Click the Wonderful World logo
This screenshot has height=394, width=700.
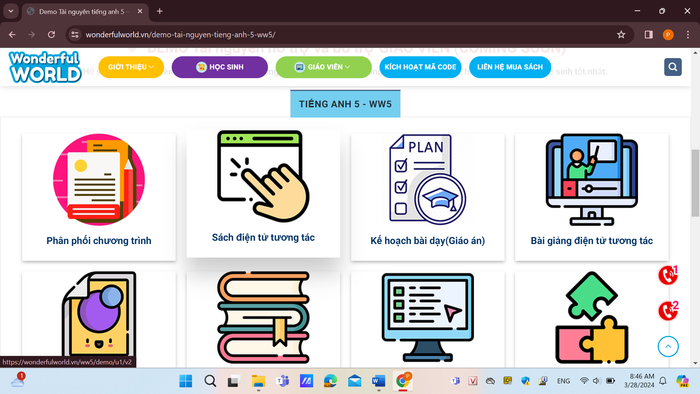(45, 67)
